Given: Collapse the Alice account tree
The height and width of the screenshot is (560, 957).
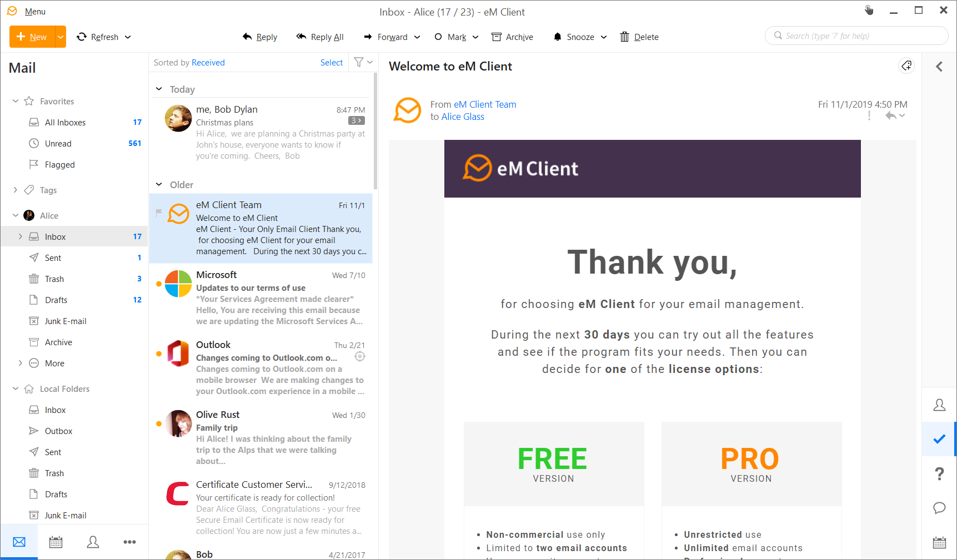Looking at the screenshot, I should coord(16,215).
